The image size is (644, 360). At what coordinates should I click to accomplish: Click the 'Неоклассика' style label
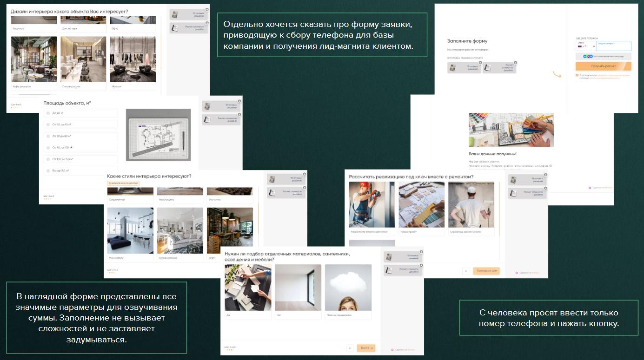tap(166, 200)
